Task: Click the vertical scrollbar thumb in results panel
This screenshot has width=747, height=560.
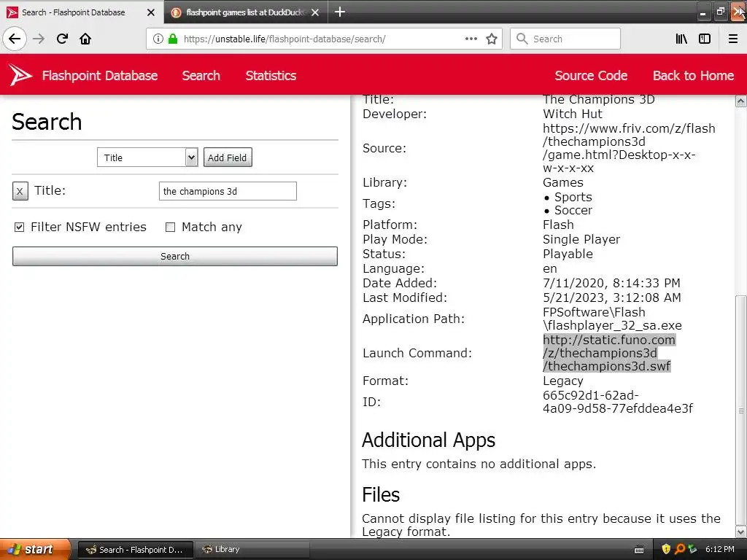Action: (x=741, y=410)
